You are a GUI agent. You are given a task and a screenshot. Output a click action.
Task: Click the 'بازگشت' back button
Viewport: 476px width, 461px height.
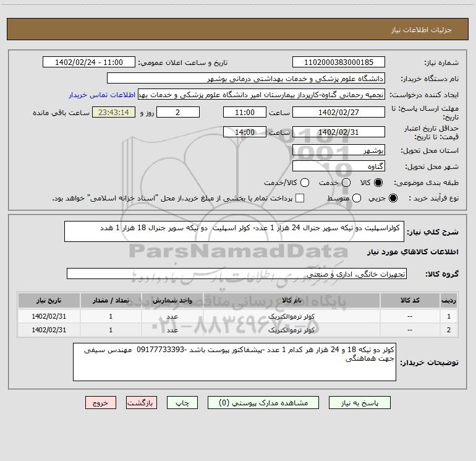143,402
